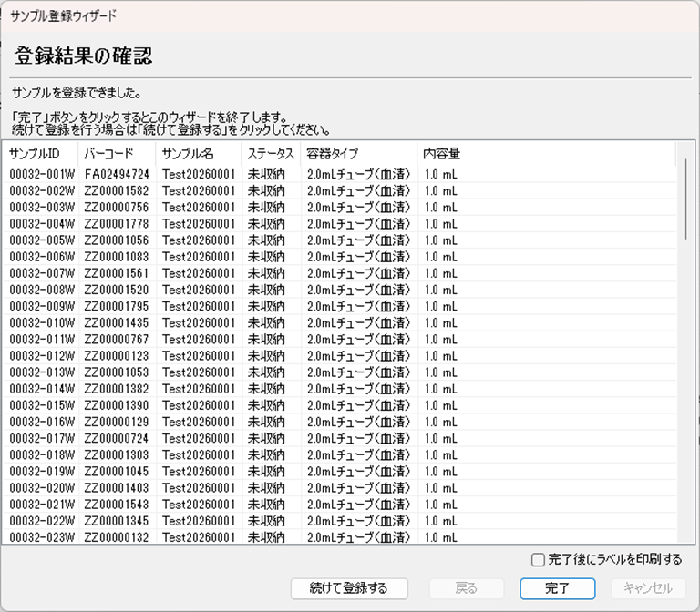Select sample row 00032-012W
700x612 pixels.
tap(41, 355)
